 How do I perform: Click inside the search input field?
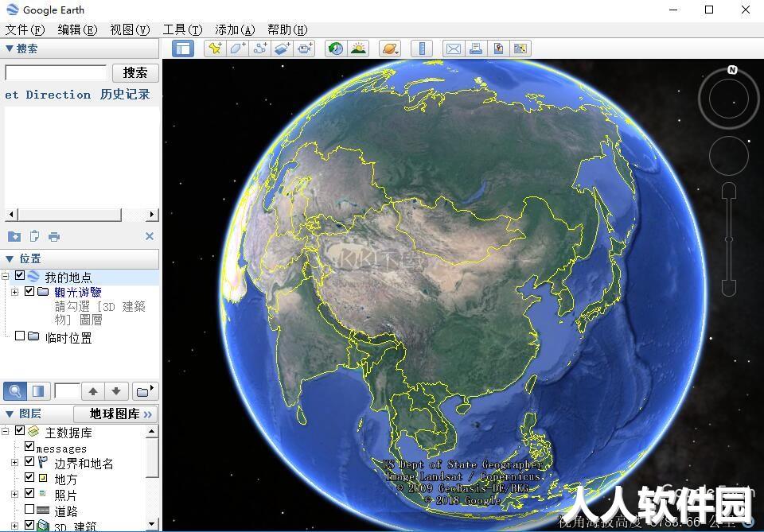pos(56,72)
